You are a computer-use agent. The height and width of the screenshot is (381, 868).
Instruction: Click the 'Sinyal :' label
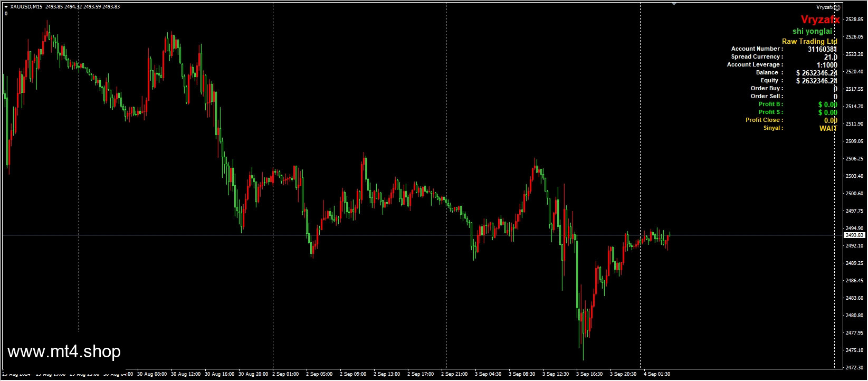[x=773, y=128]
